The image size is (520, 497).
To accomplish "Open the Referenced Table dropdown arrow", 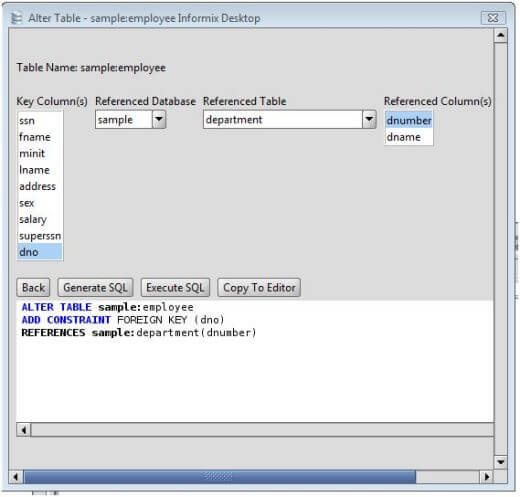I will pyautogui.click(x=369, y=119).
